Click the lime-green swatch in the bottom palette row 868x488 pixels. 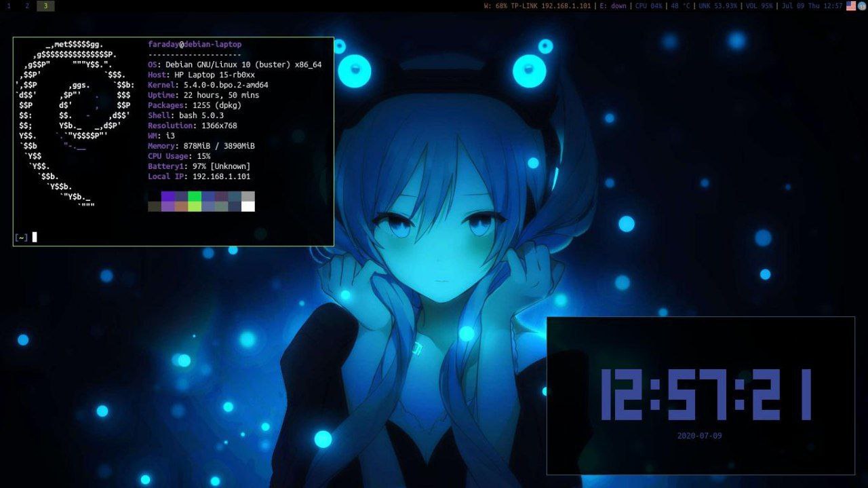pyautogui.click(x=195, y=206)
